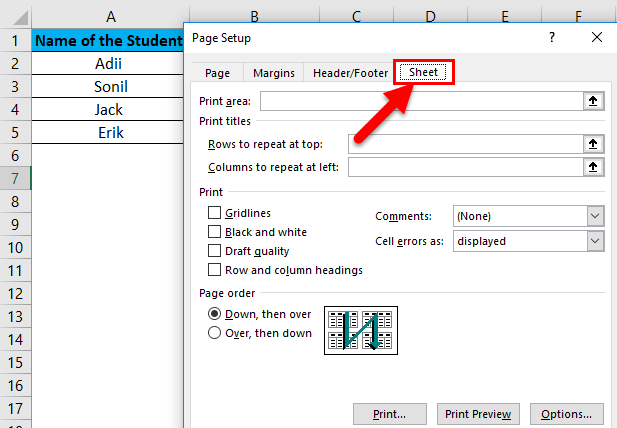This screenshot has width=617, height=428.
Task: Enable the Gridlines checkbox
Action: tap(214, 213)
